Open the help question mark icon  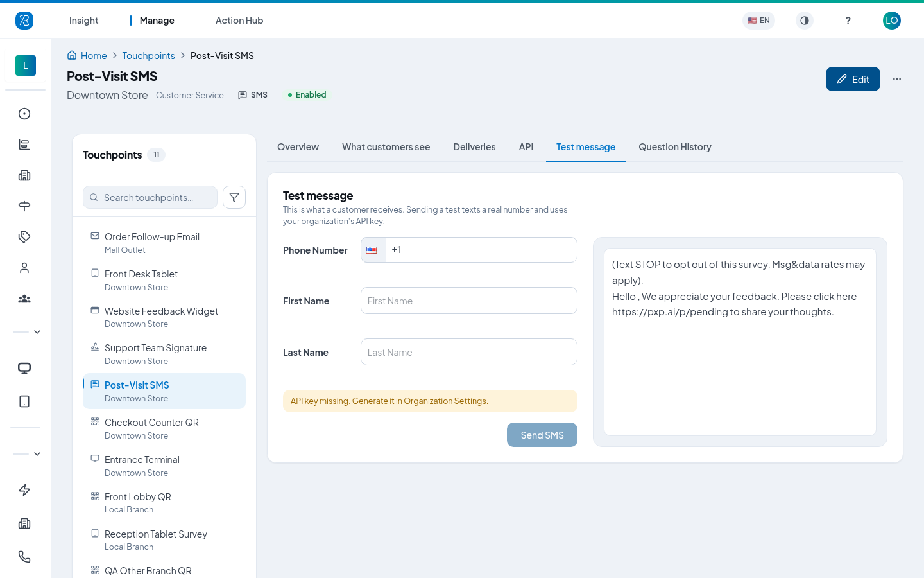(848, 21)
